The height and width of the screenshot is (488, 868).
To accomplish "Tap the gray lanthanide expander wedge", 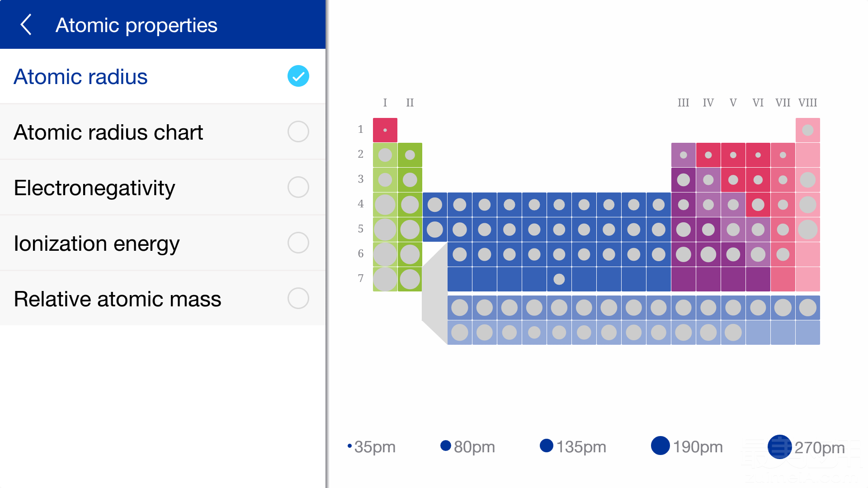I will 434,294.
